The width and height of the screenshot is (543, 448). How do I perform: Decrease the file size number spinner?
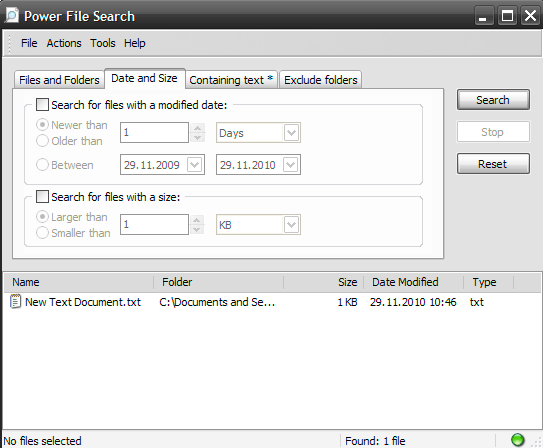click(x=197, y=230)
